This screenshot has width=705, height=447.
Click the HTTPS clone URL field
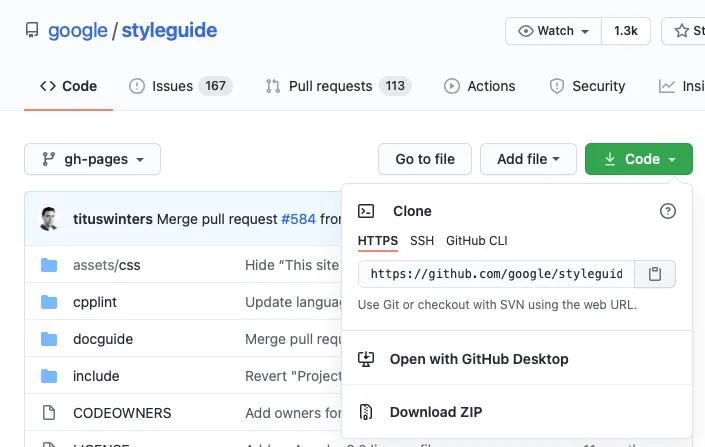click(x=496, y=274)
